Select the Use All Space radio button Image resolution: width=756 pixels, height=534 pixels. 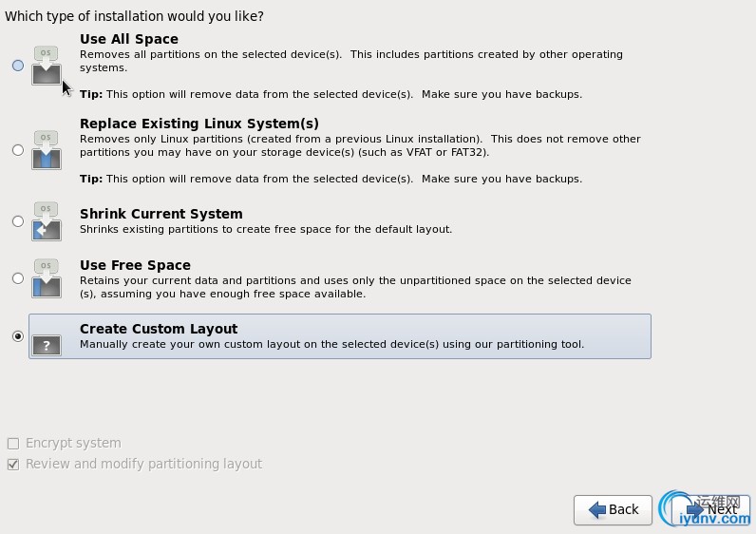point(18,66)
